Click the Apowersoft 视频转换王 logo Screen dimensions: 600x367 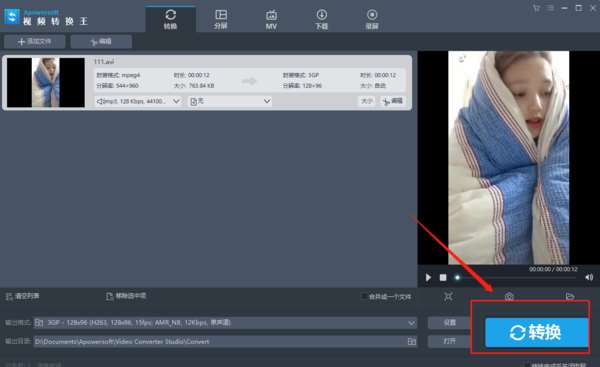[46, 17]
